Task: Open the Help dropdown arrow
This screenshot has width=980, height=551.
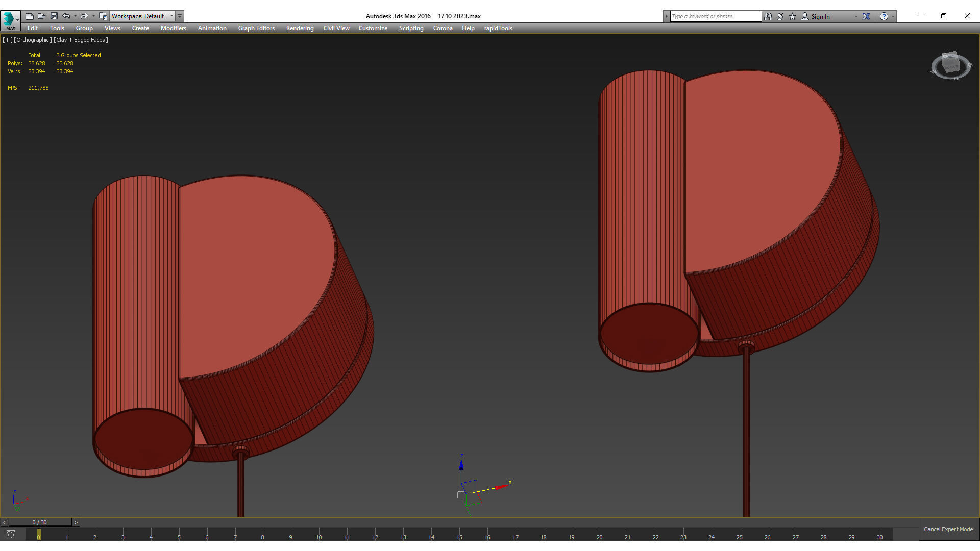Action: (893, 16)
